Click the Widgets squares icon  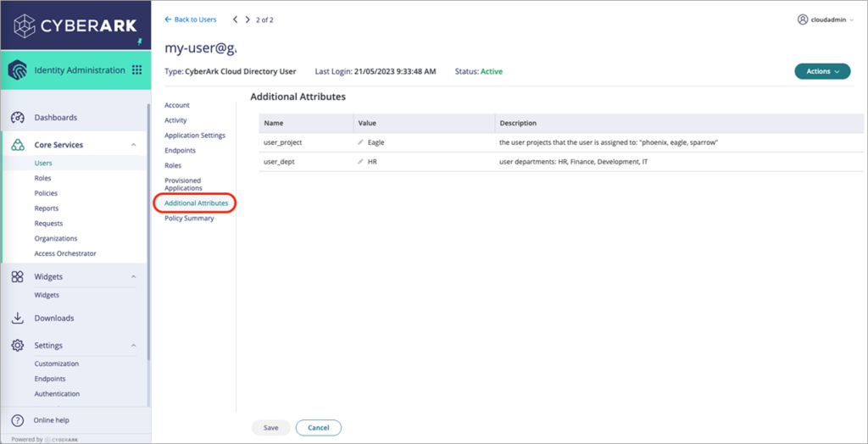pos(18,277)
